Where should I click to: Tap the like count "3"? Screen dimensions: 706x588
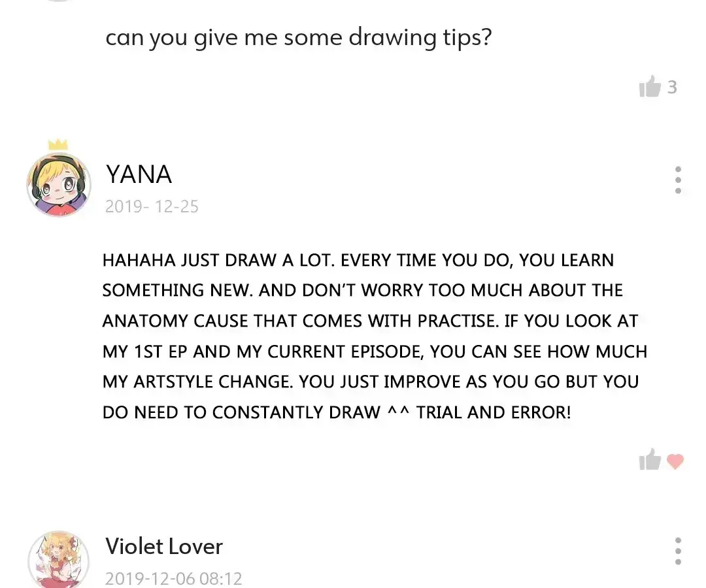(672, 87)
